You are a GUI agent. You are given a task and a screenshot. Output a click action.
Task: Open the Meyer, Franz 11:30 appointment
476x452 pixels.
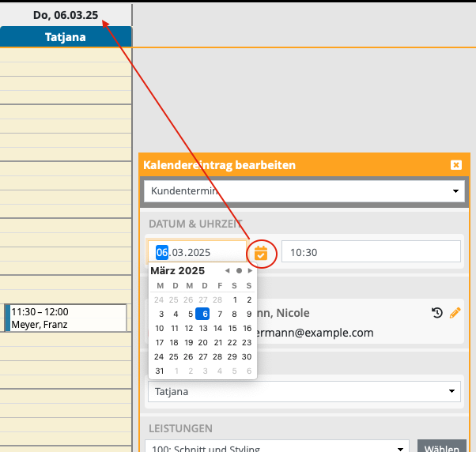(x=66, y=318)
